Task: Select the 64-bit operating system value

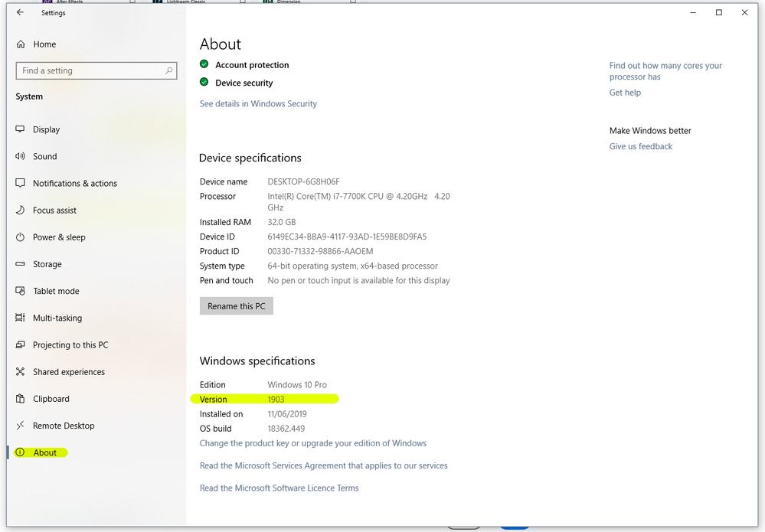Action: click(x=352, y=266)
